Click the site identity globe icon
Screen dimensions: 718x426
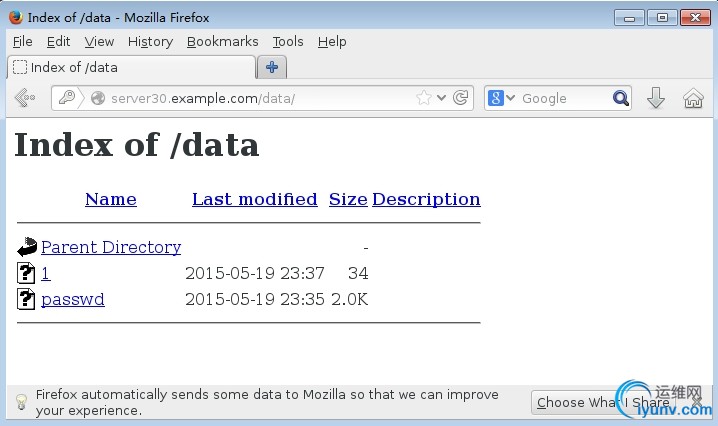97,98
